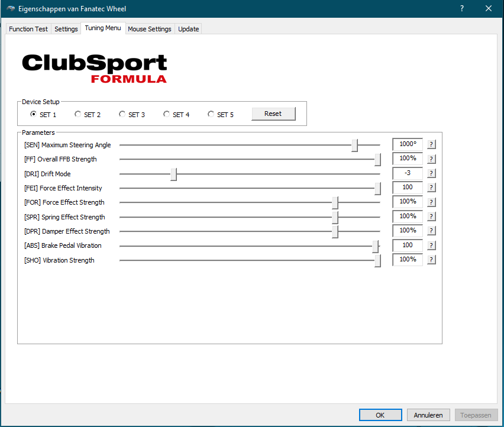
Task: Open help for Force Effect Intensity
Action: (x=431, y=187)
